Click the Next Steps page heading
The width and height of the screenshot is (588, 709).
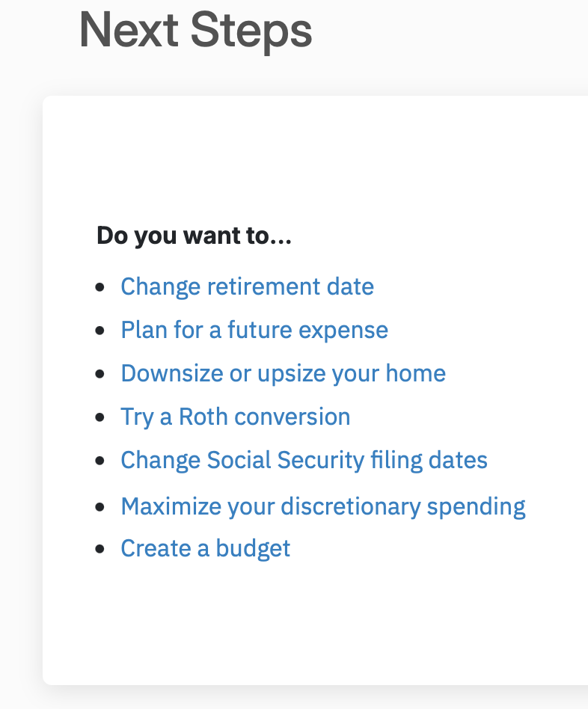195,31
